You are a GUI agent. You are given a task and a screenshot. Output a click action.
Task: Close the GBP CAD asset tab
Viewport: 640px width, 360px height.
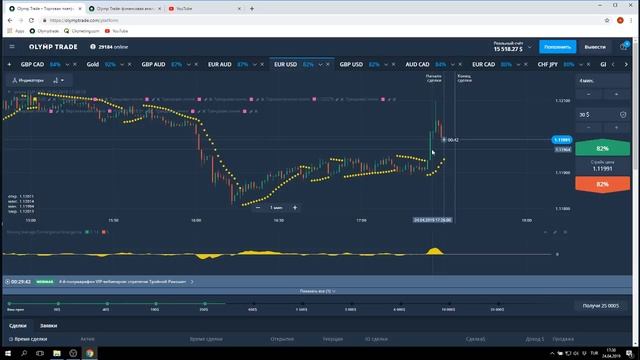(75, 64)
